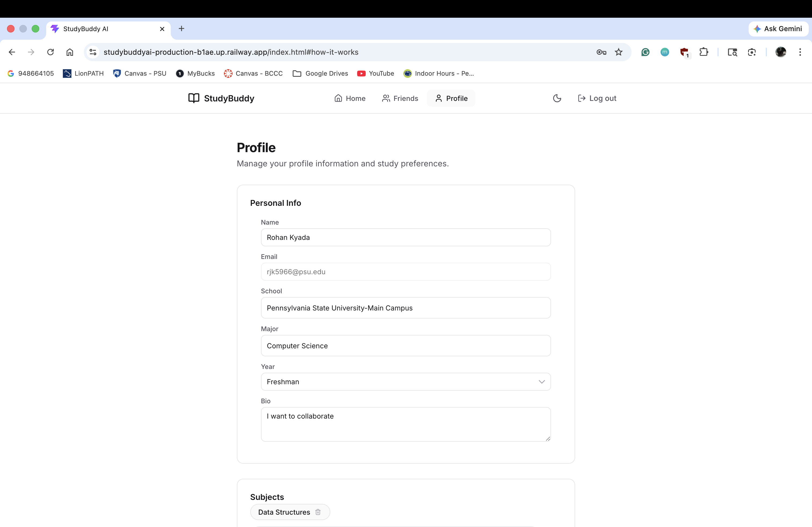Open the Home navigation item

[x=350, y=98]
